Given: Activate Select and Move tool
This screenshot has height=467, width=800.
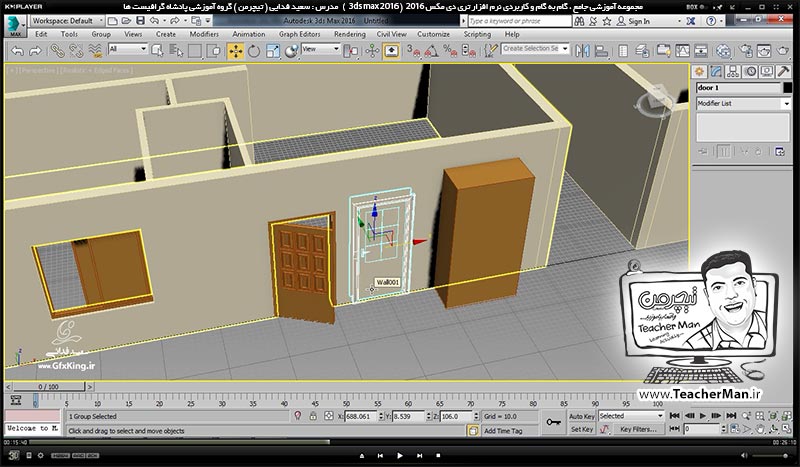Looking at the screenshot, I should [235, 51].
